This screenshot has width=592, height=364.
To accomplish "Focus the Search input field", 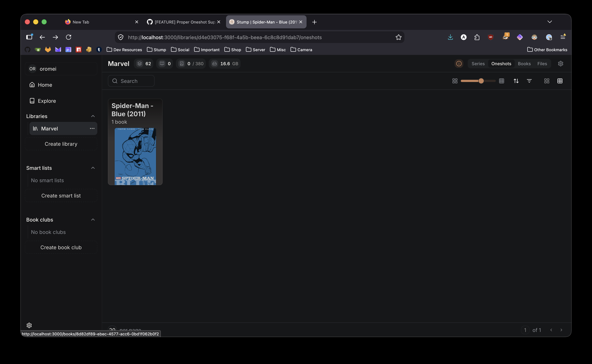I will [131, 81].
